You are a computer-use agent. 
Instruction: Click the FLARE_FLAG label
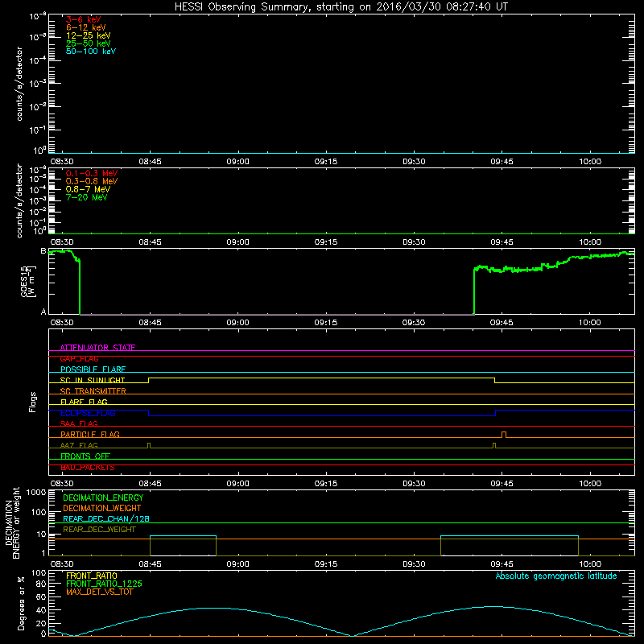[x=84, y=402]
